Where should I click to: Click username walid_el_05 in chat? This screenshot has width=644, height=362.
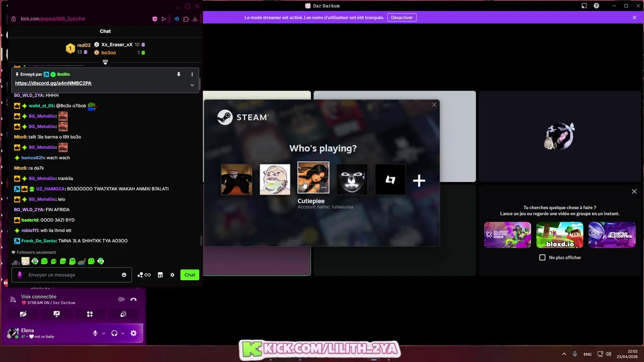coord(41,106)
